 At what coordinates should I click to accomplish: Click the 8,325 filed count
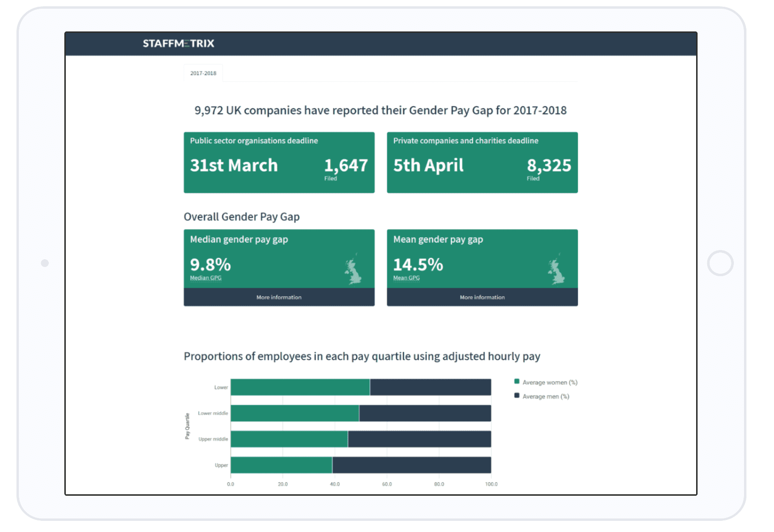click(x=549, y=165)
